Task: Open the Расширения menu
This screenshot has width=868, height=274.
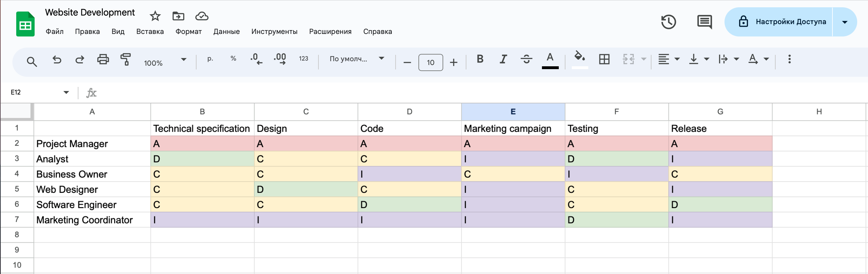Action: point(330,31)
